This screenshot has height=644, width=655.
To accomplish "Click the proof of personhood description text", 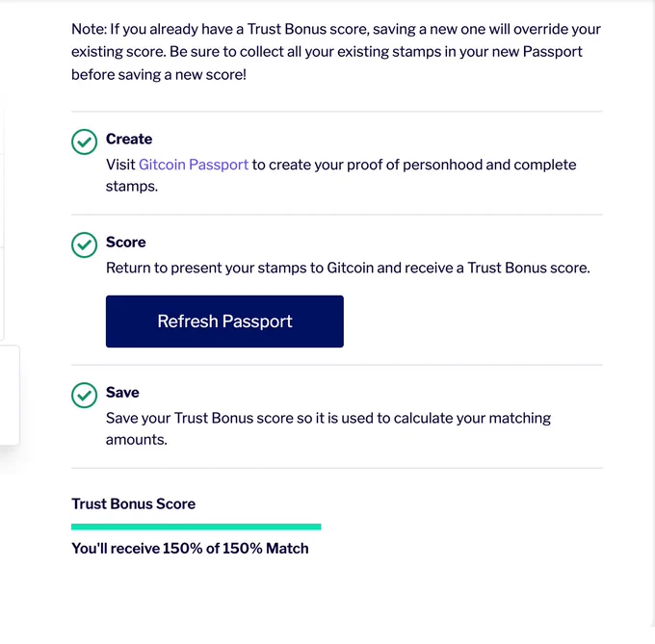I will coord(341,175).
